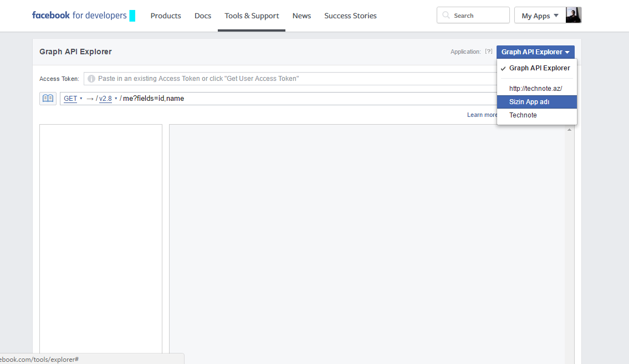This screenshot has height=364, width=629.
Task: Open the My Apps dropdown
Action: pos(540,16)
